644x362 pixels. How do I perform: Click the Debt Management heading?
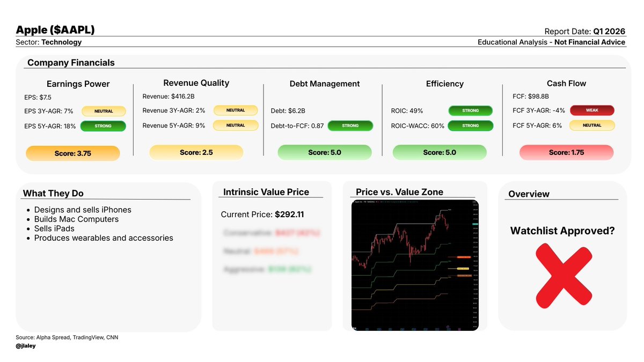point(325,84)
